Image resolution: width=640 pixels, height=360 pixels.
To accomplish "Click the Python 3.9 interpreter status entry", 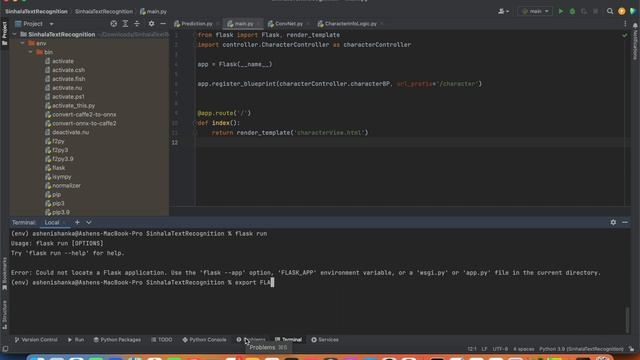I will click(x=581, y=349).
